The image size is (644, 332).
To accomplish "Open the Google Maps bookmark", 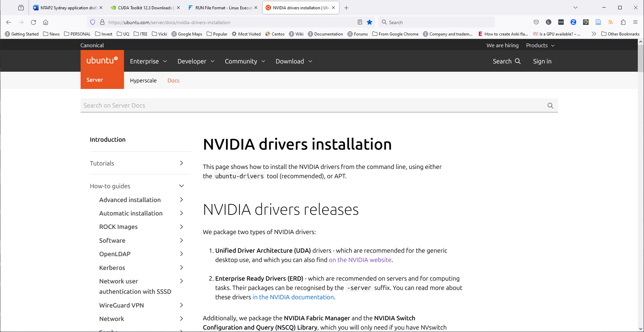I will click(187, 34).
